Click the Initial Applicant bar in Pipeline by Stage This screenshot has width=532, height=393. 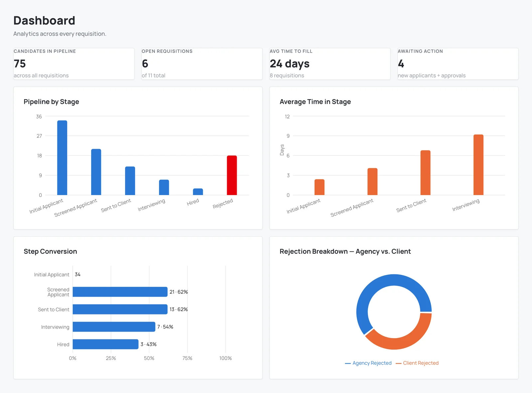(x=62, y=158)
